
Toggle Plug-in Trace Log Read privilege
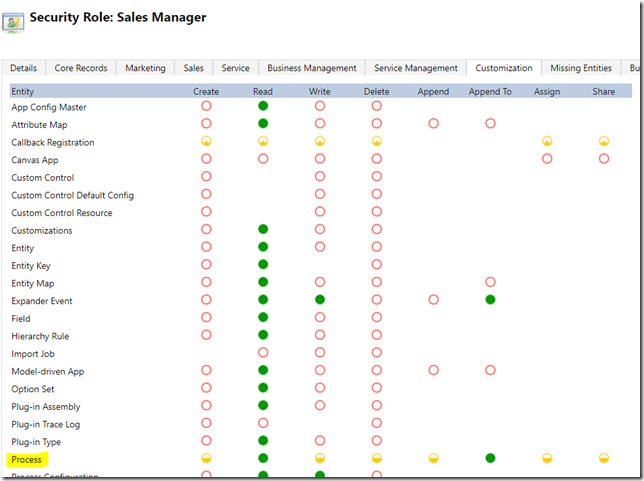click(263, 423)
